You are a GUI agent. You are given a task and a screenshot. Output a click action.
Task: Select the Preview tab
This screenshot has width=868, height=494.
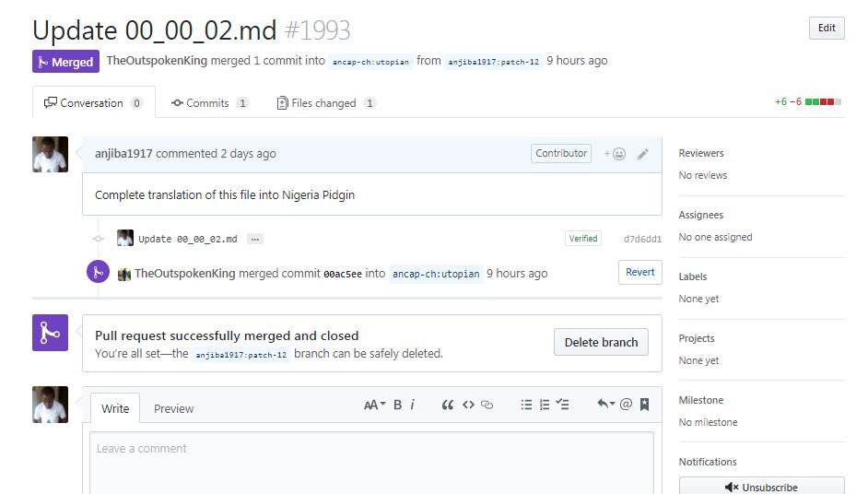173,408
